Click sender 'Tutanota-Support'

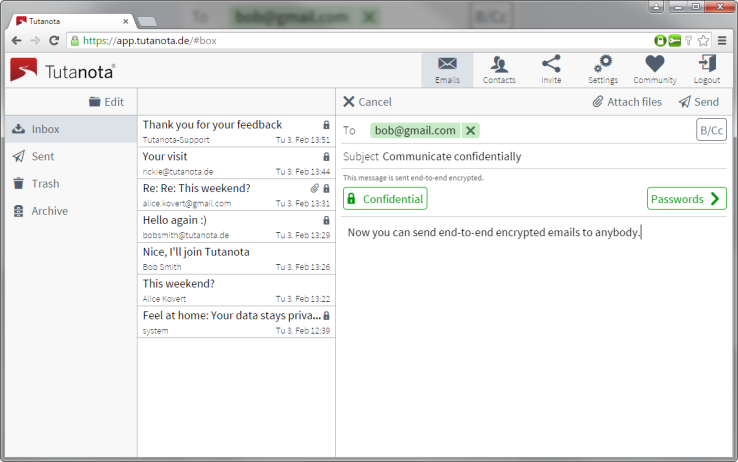coord(176,140)
